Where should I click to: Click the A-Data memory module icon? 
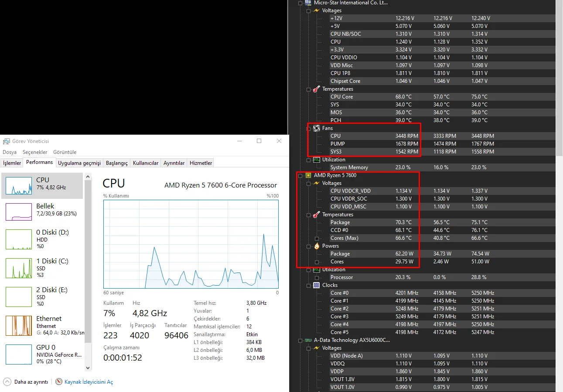tap(308, 340)
